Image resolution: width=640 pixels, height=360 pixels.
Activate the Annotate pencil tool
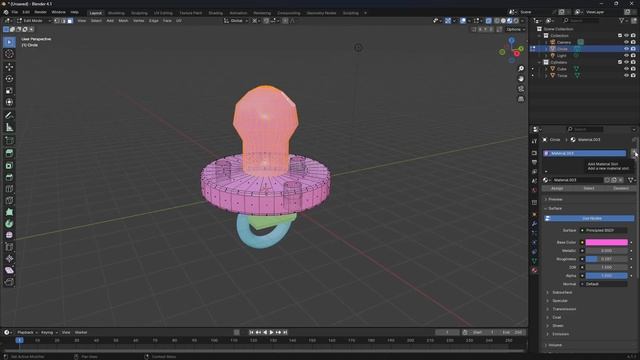coord(9,116)
